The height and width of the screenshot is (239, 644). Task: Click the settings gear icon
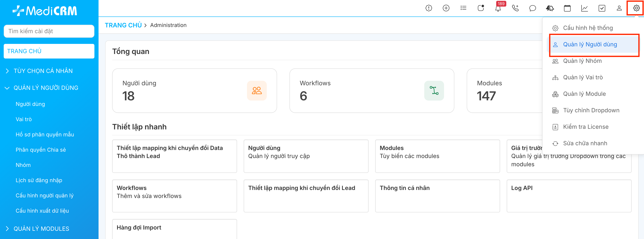coord(636,8)
